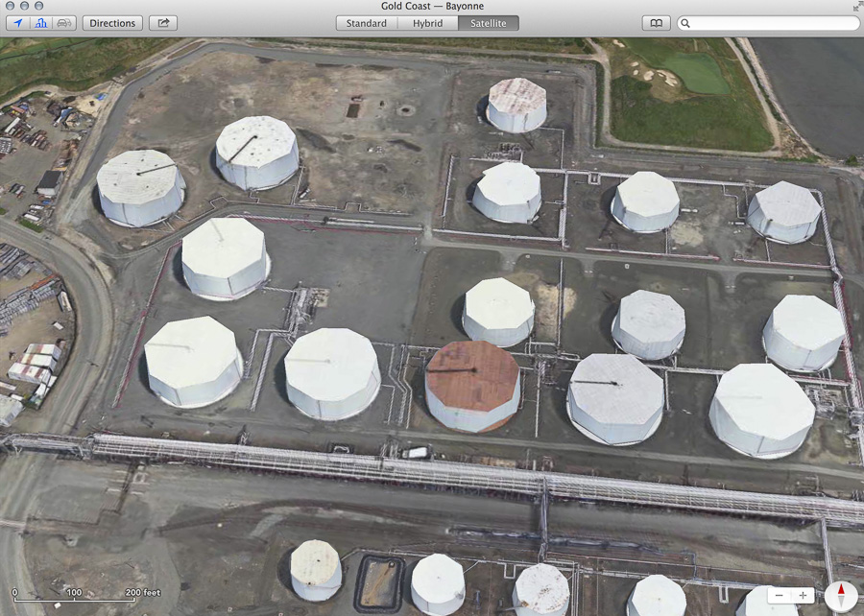Click the traffic car icon
This screenshot has height=616, width=864.
click(62, 22)
